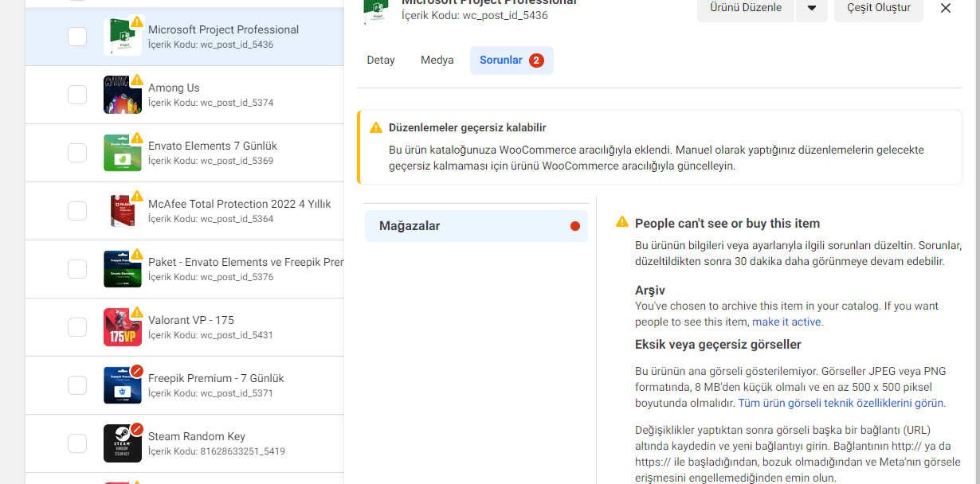This screenshot has height=484, width=980.
Task: Switch to the Detay tab
Action: (381, 60)
